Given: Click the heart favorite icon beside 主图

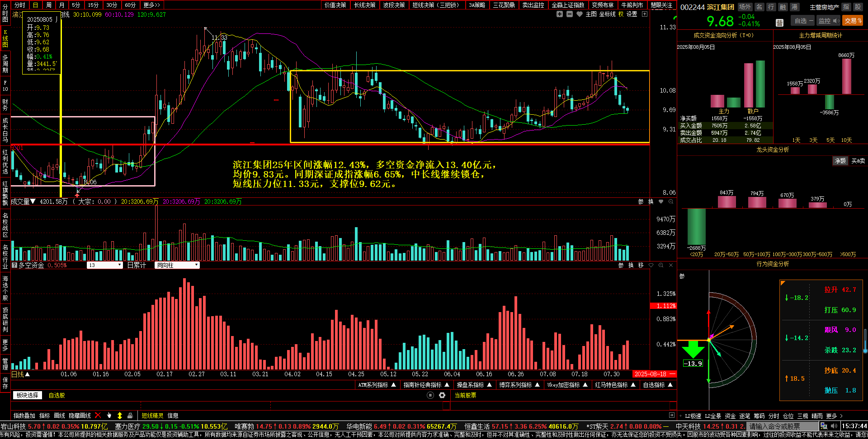Looking at the screenshot, I should 580,14.
